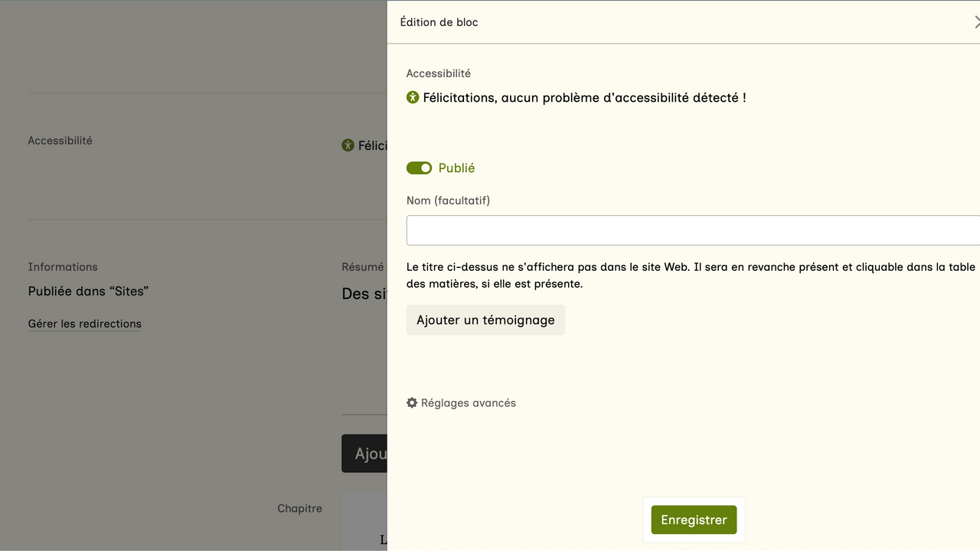Click the help text about le titre ci-dessus
The image size is (980, 551).
click(x=689, y=275)
